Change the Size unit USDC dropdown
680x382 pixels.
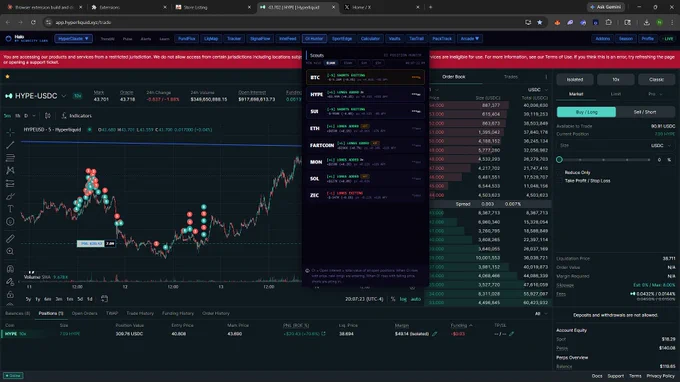tap(660, 146)
